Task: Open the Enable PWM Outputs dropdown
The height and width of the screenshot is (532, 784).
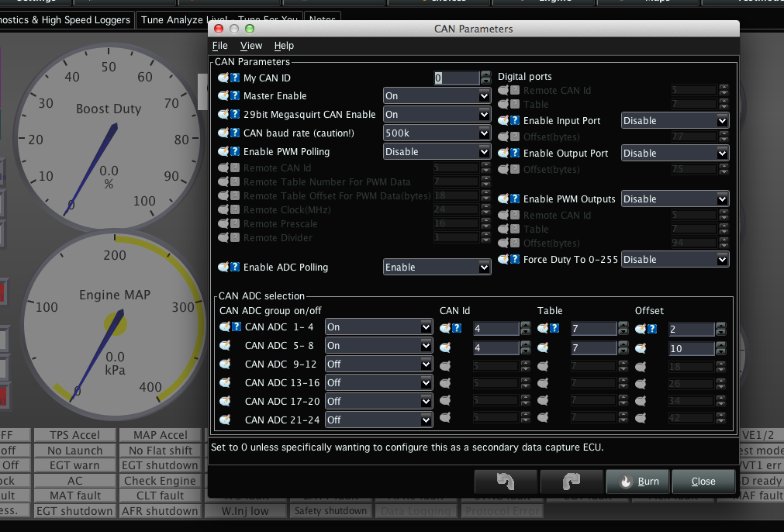Action: tap(675, 199)
